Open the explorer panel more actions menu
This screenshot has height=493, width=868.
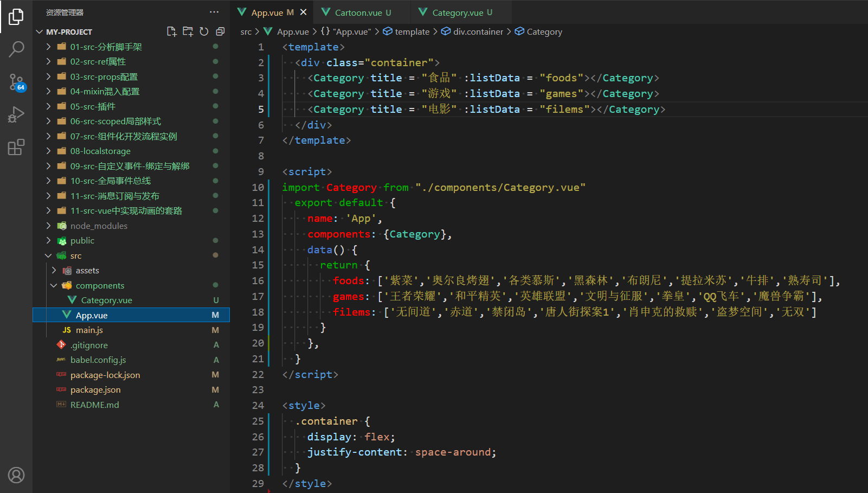coord(214,12)
